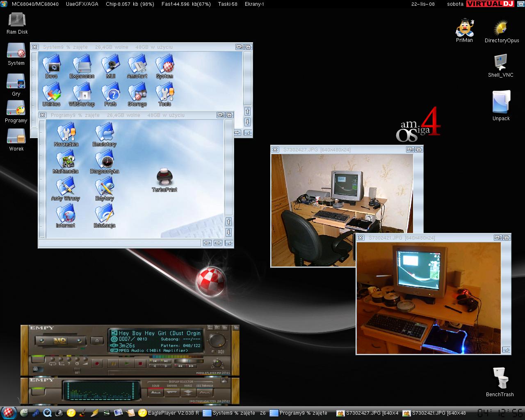Switch to EaglePlayer V2.03 taskbar entry
This screenshot has width=525, height=420.
click(x=169, y=413)
